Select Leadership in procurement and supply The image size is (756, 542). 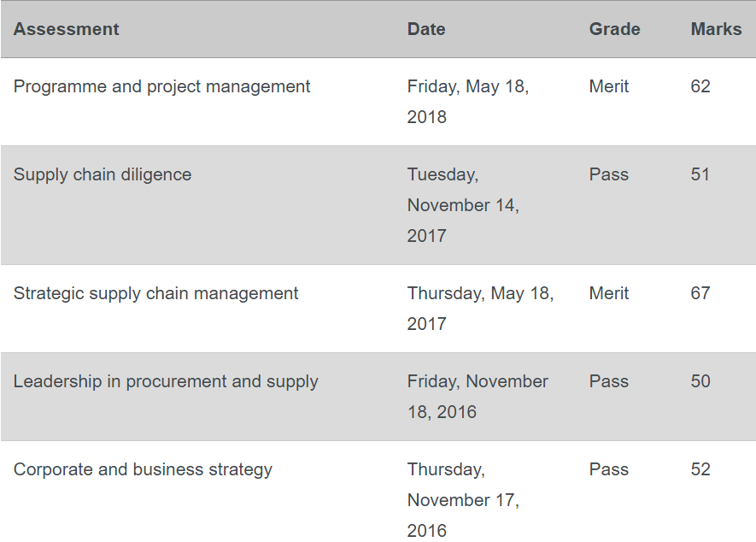tap(166, 381)
